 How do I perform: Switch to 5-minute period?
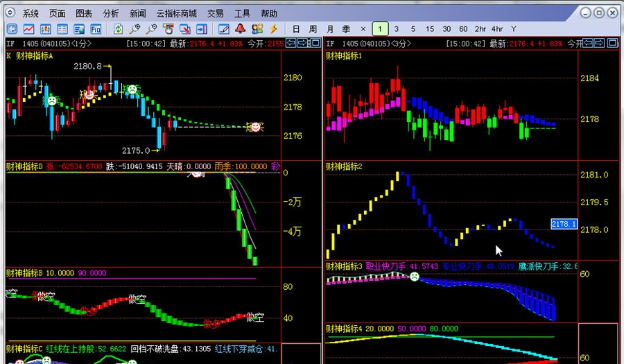tap(413, 29)
